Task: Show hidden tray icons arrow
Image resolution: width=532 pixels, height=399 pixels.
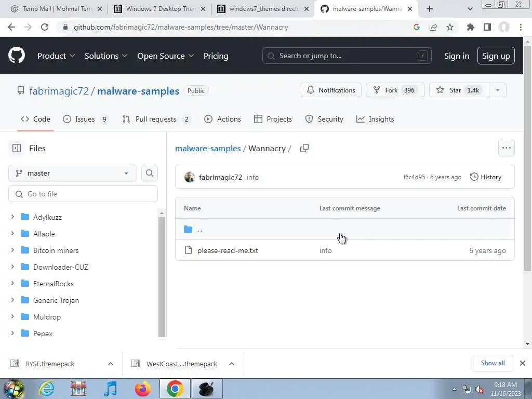Action: tap(454, 389)
